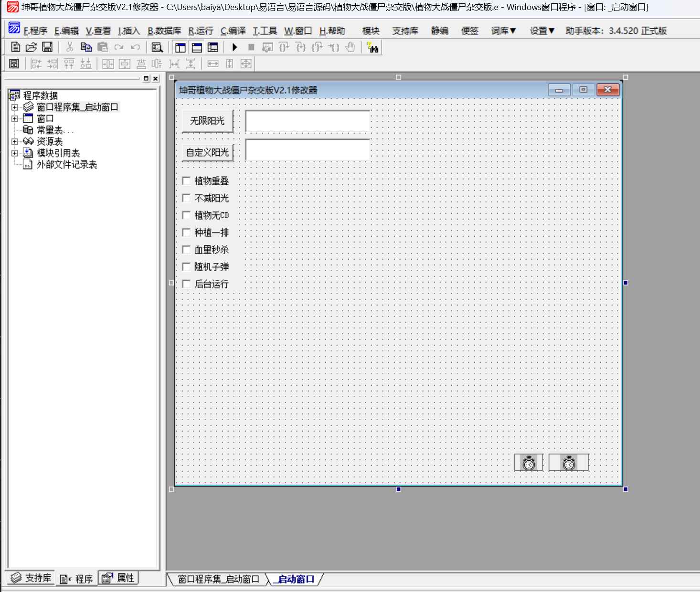The height and width of the screenshot is (592, 700).
Task: Click the Copy icon in the toolbar
Action: point(86,47)
